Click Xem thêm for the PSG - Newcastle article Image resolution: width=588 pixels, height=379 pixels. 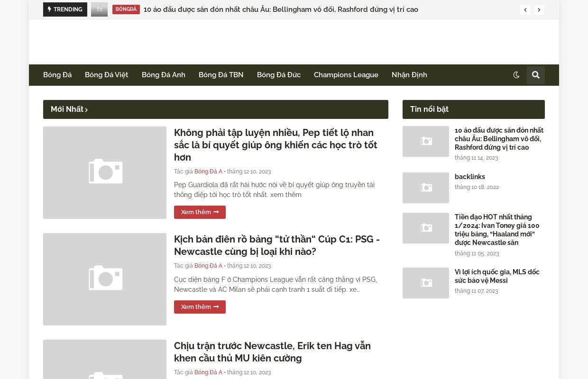point(200,307)
